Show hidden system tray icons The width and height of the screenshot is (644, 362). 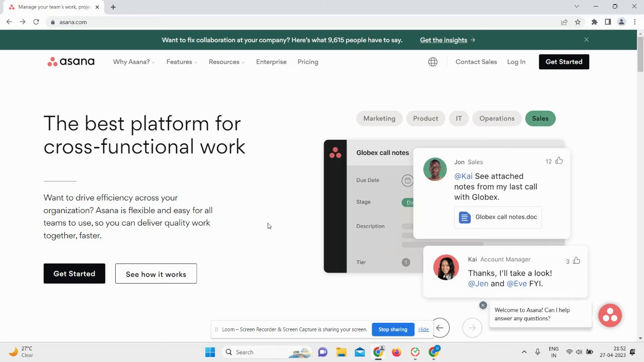[x=524, y=352]
